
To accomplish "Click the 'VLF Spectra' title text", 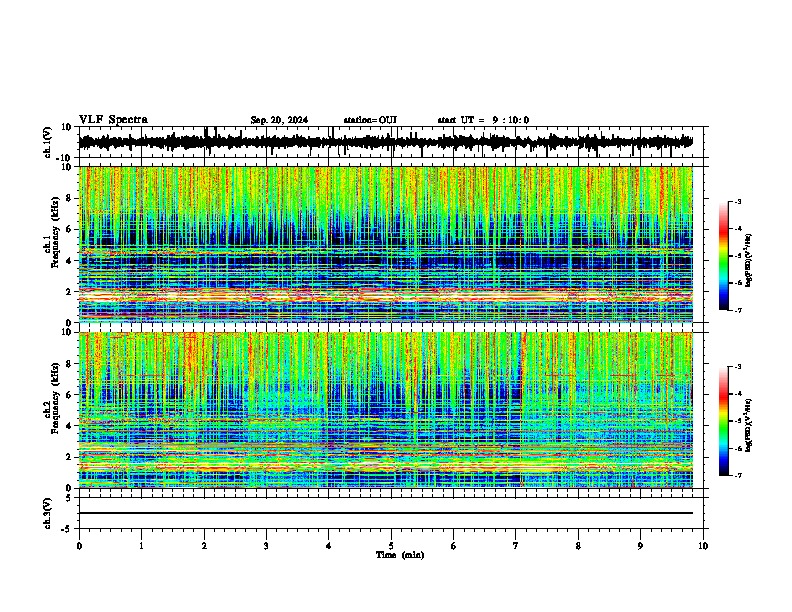I will click(x=113, y=120).
